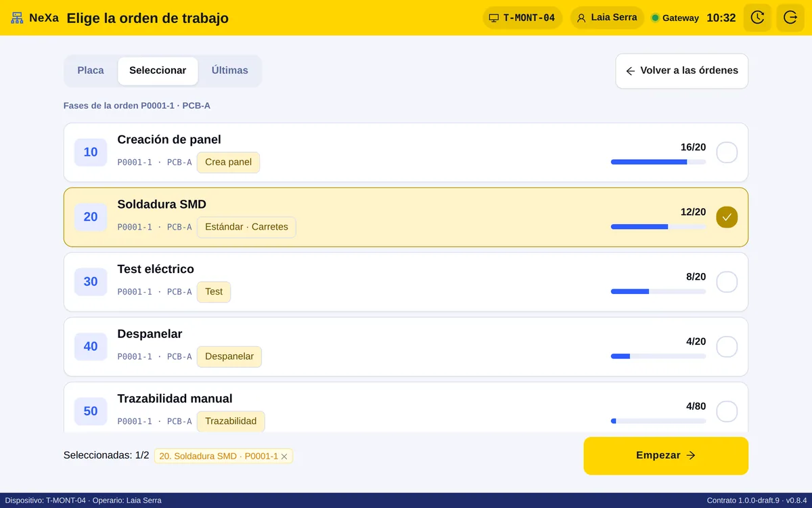Click the Trazabilidad tag
The image size is (812, 508).
click(231, 421)
